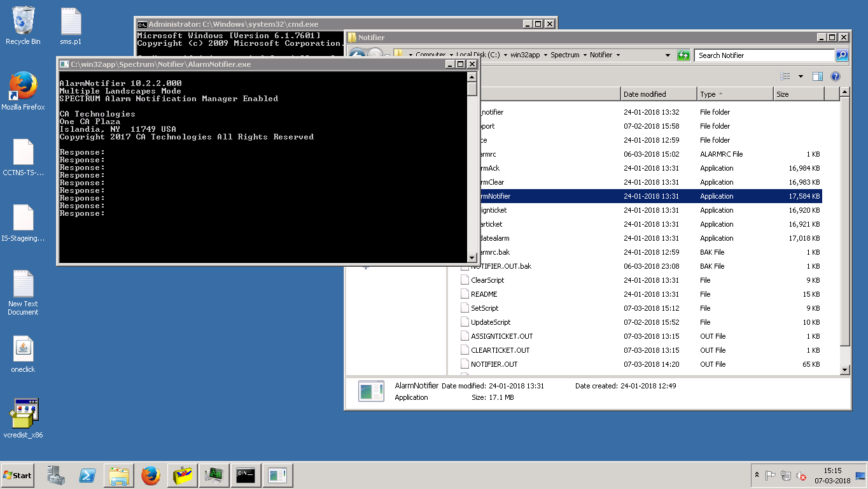
Task: Open the cmd.exe window system menu icon
Action: pos(143,24)
